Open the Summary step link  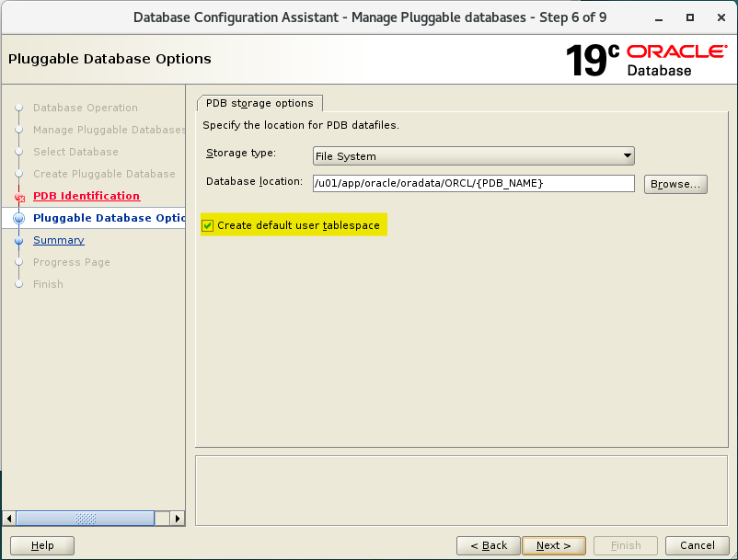click(59, 240)
